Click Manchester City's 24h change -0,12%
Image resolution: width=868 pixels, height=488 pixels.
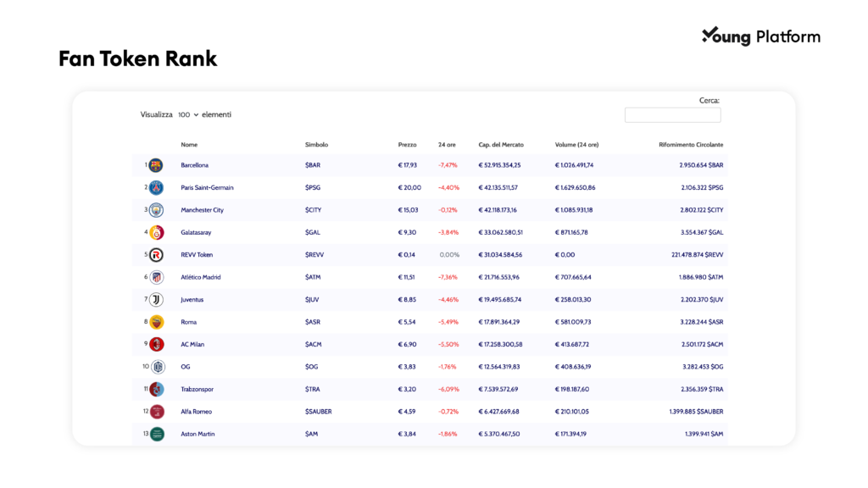[x=448, y=210]
